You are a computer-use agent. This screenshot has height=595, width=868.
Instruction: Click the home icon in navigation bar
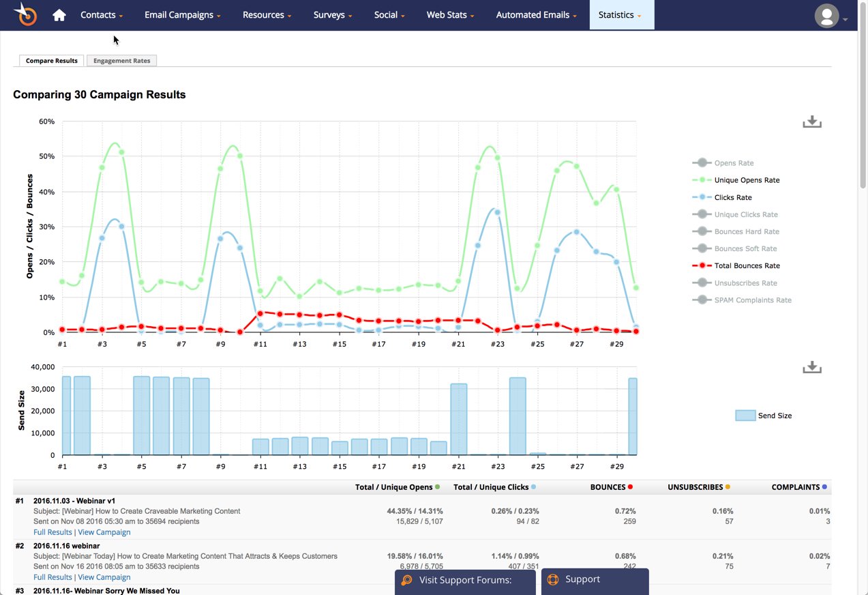59,14
